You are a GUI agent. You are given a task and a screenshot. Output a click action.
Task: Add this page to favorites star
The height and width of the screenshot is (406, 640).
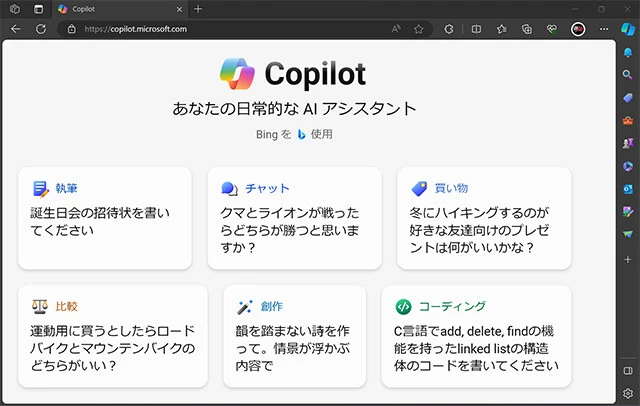418,29
